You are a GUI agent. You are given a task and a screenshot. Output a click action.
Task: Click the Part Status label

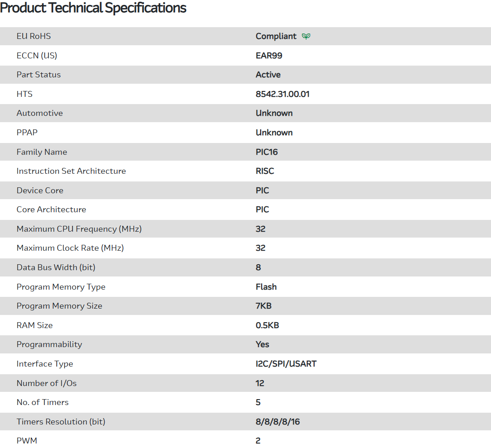[x=38, y=75]
